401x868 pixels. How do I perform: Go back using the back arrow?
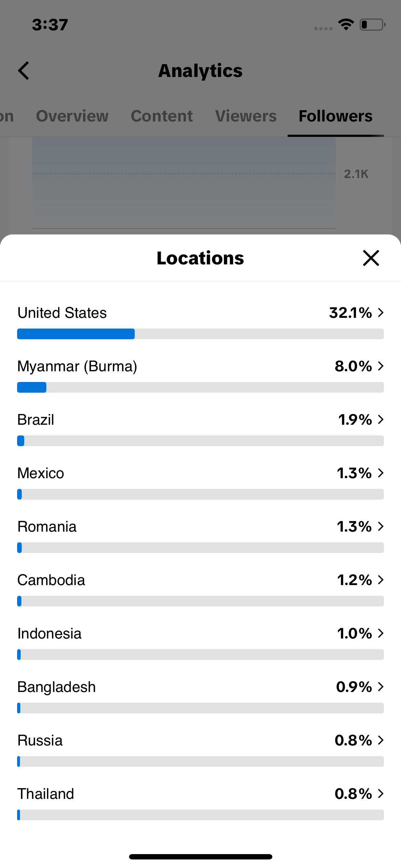click(24, 71)
